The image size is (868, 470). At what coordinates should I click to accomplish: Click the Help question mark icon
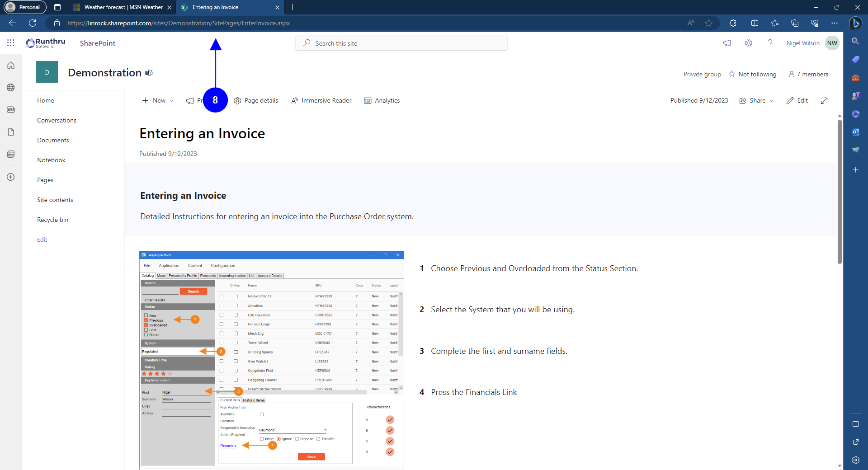(770, 43)
